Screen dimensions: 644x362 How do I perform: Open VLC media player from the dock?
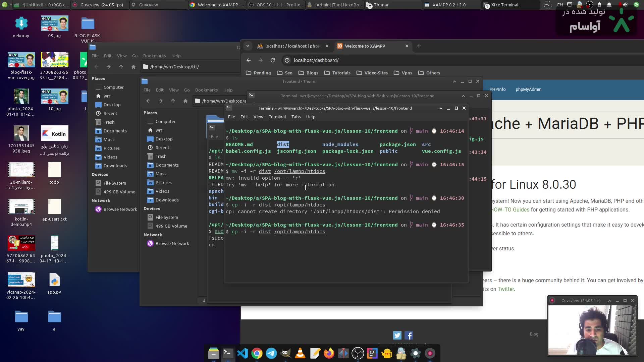click(300, 353)
